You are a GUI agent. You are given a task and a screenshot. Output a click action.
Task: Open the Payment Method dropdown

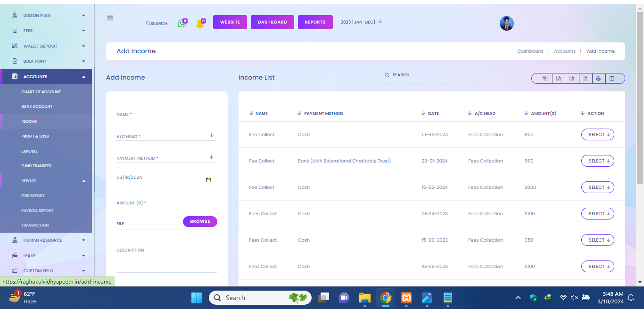pos(212,157)
